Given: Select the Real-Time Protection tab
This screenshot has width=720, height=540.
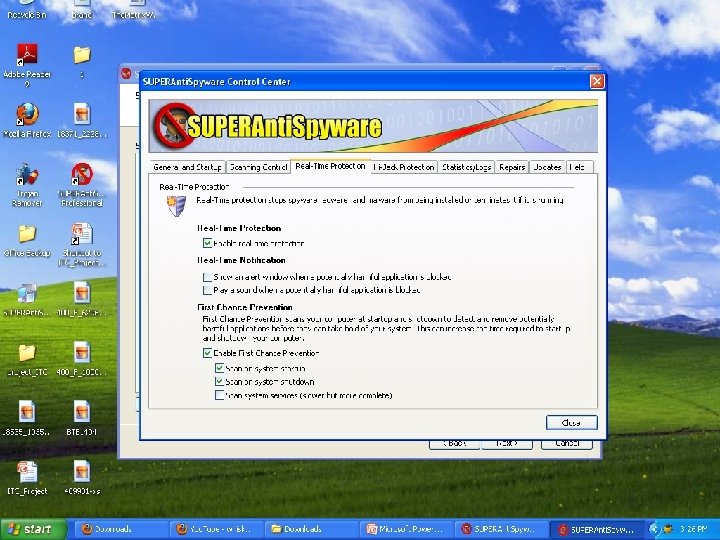Looking at the screenshot, I should coord(330,166).
